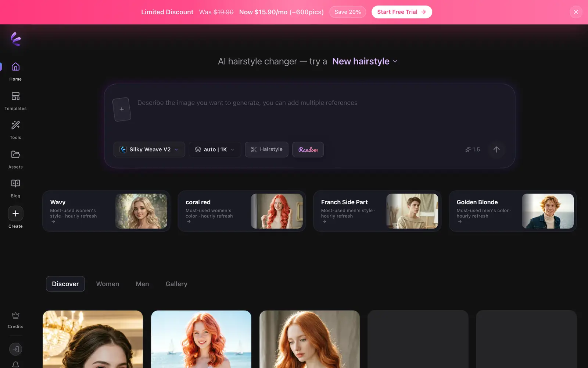This screenshot has width=588, height=368.
Task: Open the Tools magic wand section
Action: click(x=15, y=130)
